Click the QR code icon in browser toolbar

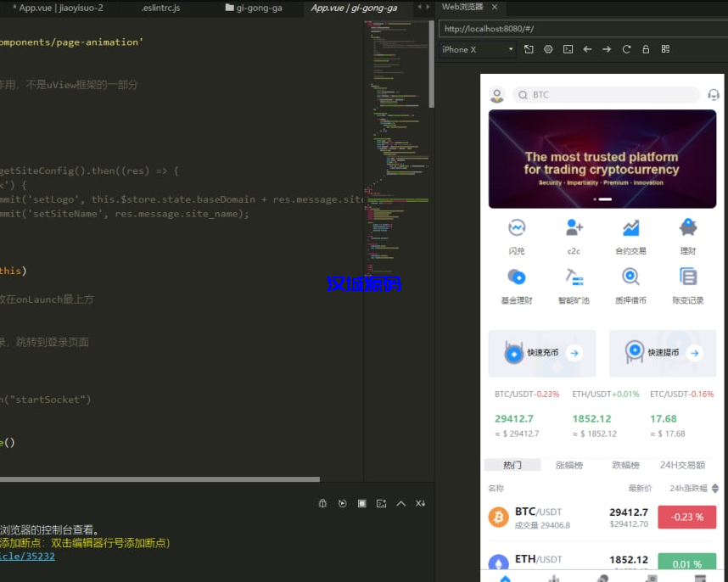(665, 49)
